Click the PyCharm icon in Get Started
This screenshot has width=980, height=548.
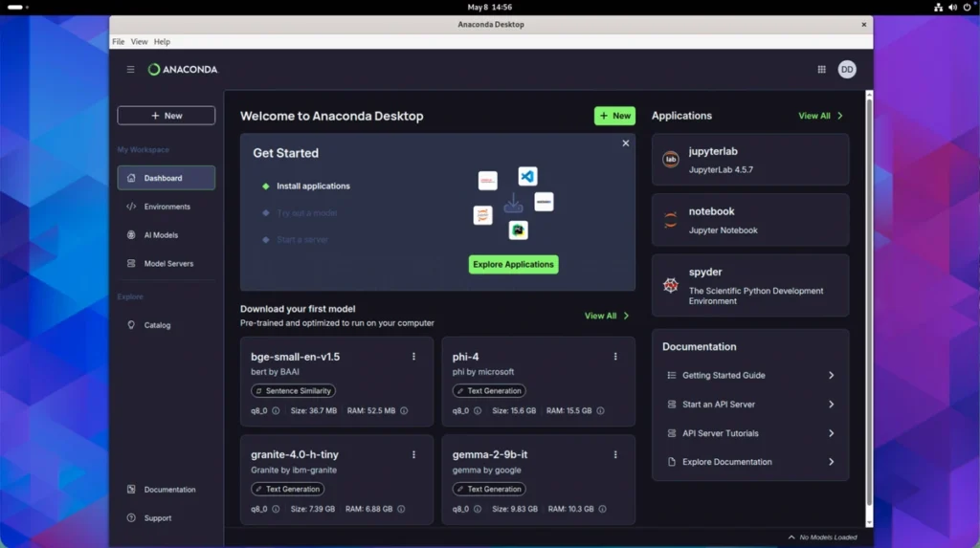(518, 230)
